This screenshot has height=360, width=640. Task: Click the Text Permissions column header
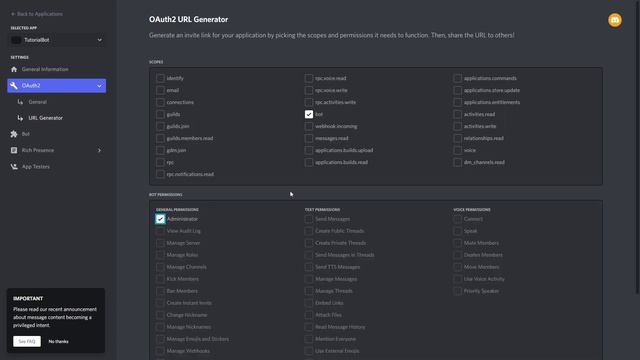click(x=322, y=210)
